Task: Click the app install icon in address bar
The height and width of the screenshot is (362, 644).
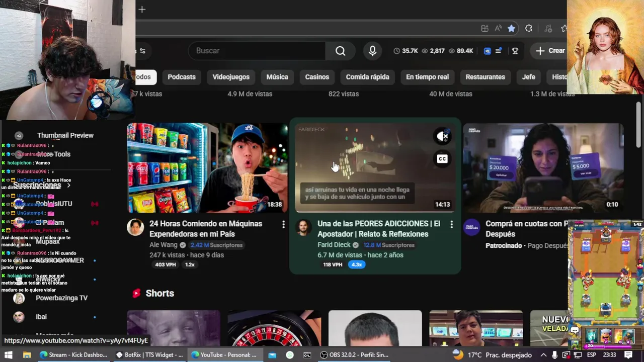Action: [x=485, y=29]
